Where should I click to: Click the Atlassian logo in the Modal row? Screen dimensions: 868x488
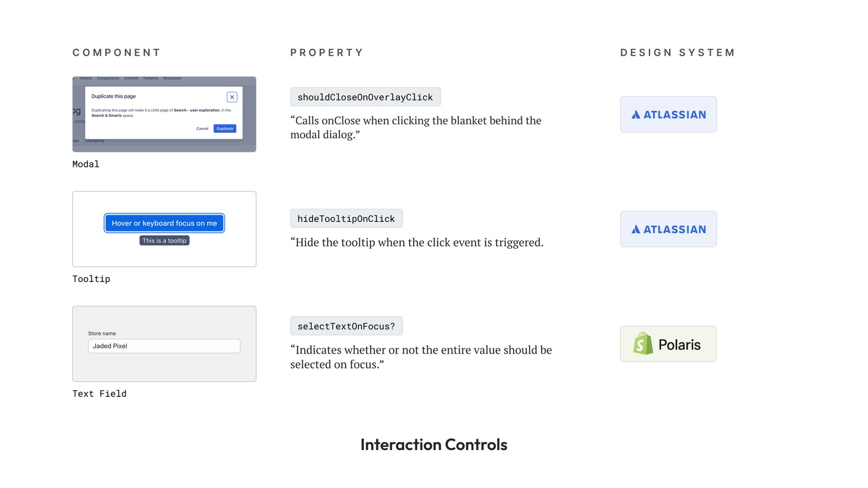click(x=668, y=114)
